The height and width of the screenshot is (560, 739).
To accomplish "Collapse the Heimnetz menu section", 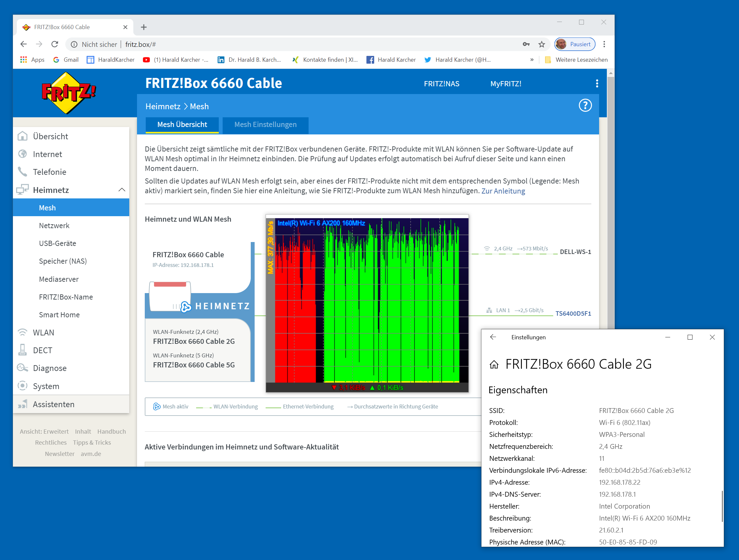I will point(122,190).
